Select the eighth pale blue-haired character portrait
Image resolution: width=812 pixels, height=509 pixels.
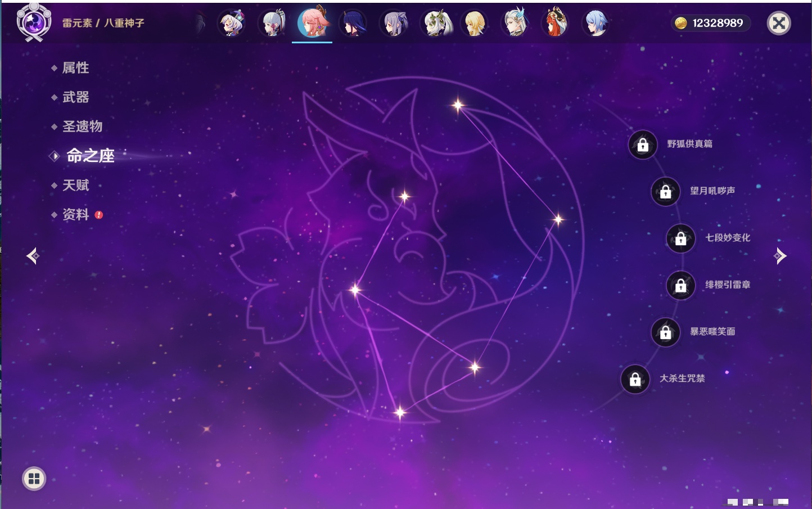[515, 23]
